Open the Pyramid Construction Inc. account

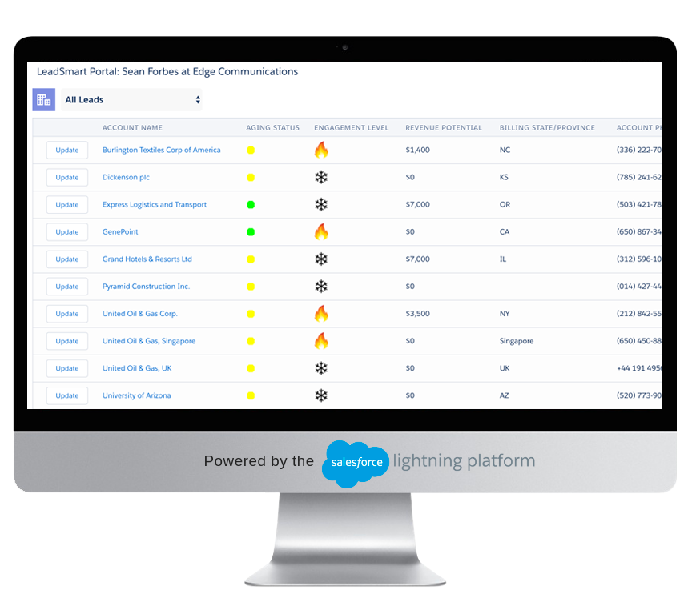click(146, 286)
